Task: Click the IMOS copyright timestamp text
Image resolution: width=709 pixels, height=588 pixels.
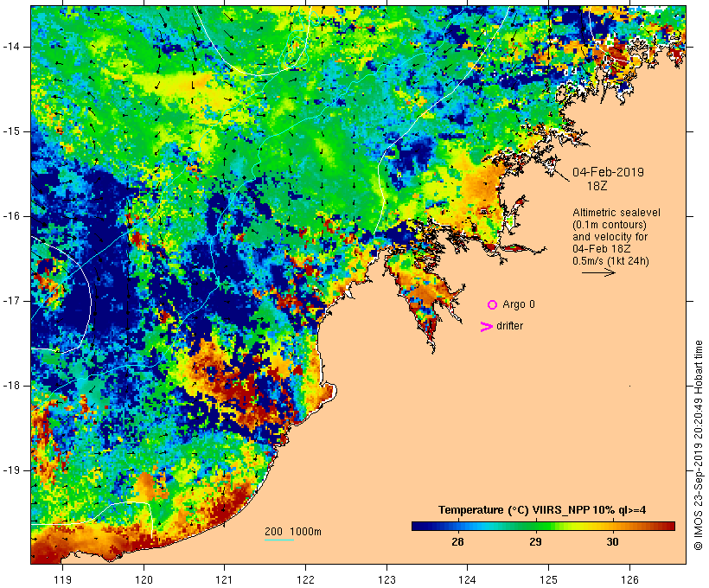Action: (x=698, y=445)
